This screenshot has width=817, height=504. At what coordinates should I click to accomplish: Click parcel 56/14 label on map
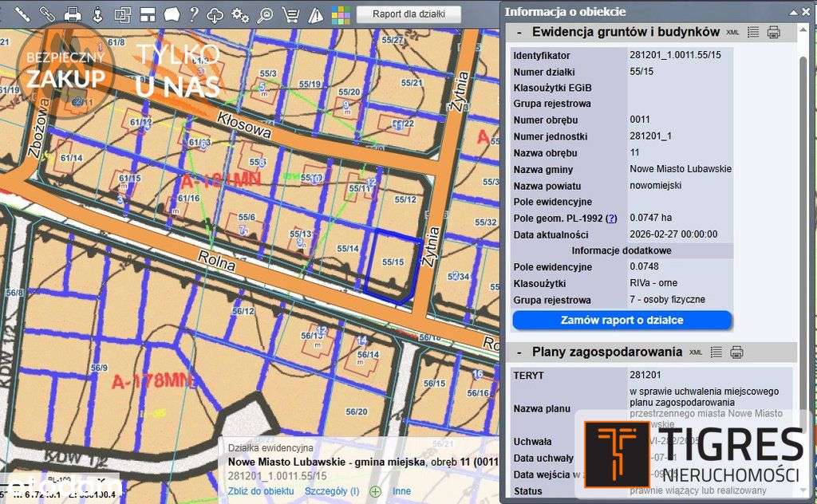pyautogui.click(x=368, y=355)
